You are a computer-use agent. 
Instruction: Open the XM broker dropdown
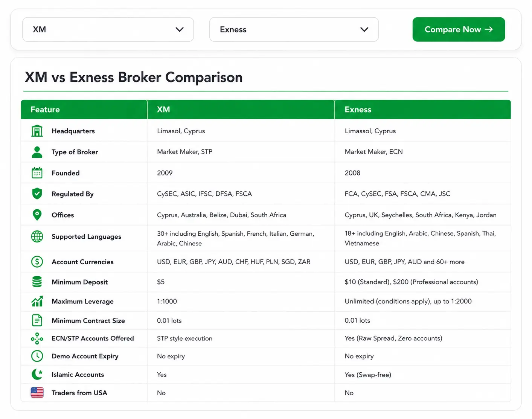108,29
